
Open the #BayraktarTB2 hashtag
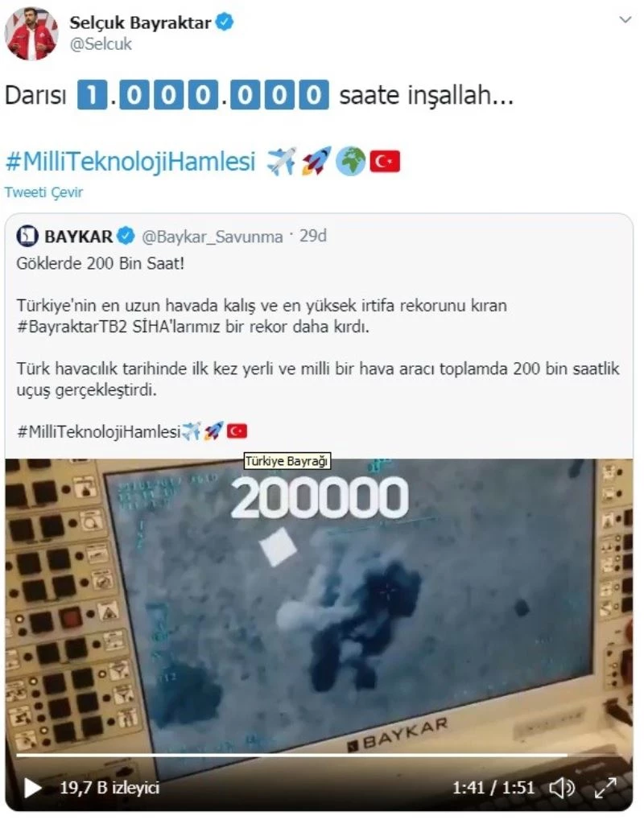pos(72,327)
